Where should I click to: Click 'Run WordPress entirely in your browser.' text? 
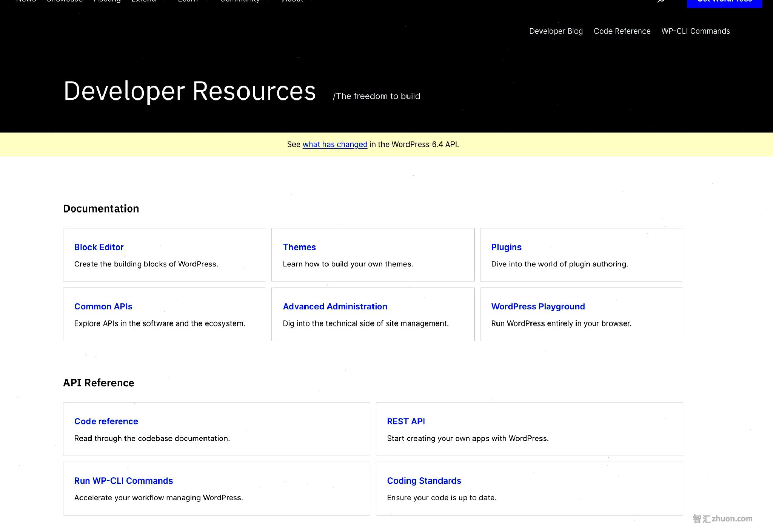561,323
